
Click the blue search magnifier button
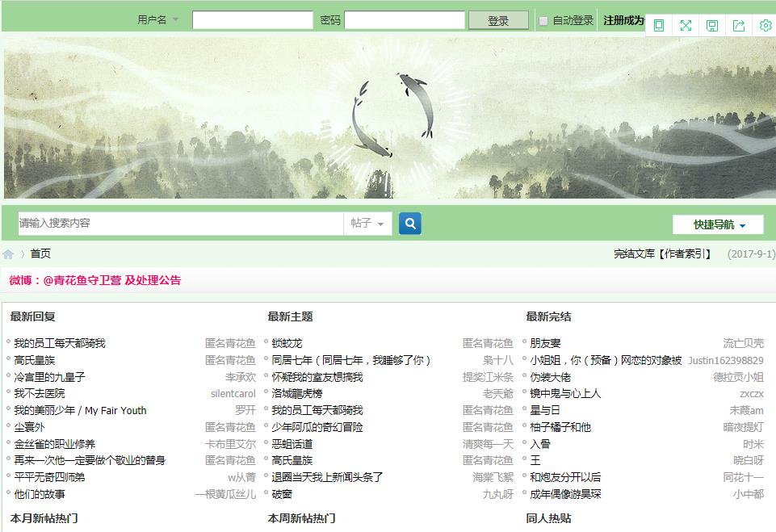tap(409, 224)
